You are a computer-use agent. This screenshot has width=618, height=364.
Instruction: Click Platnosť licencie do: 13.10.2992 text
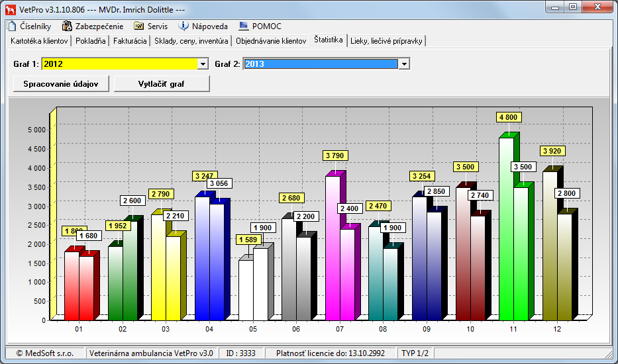click(x=331, y=353)
